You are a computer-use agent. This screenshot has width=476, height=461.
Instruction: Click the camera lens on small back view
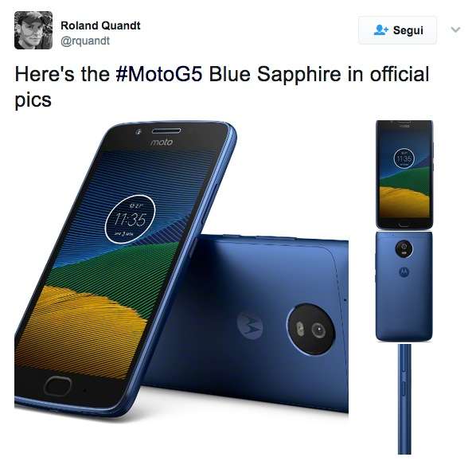click(404, 249)
